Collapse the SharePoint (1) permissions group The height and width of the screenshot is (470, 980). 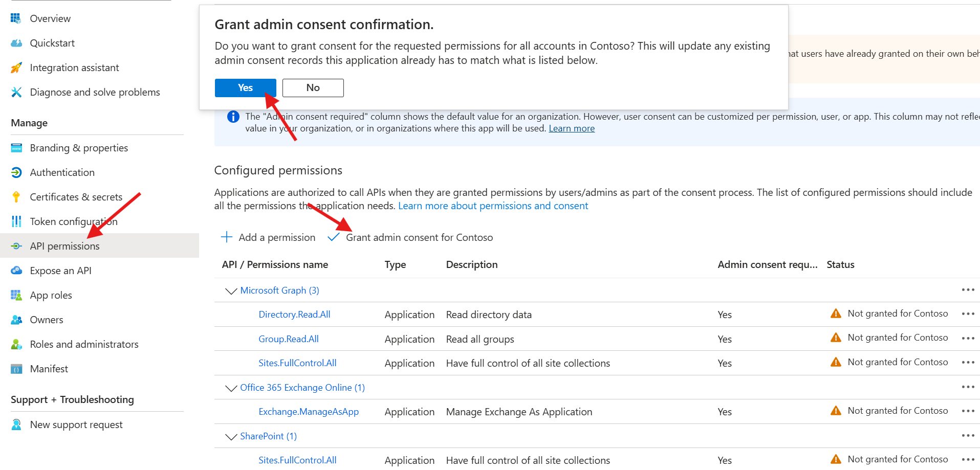tap(231, 436)
